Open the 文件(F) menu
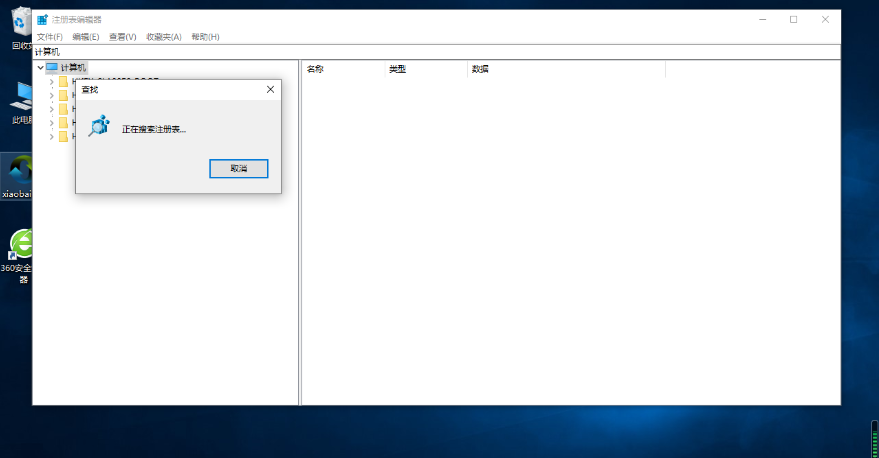 pyautogui.click(x=49, y=37)
